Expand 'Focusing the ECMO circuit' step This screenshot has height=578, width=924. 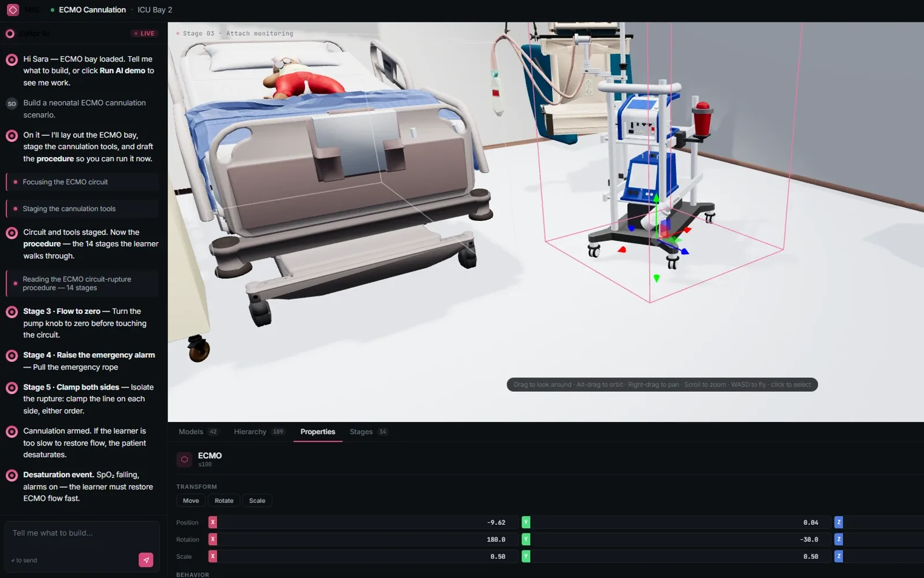(x=82, y=182)
